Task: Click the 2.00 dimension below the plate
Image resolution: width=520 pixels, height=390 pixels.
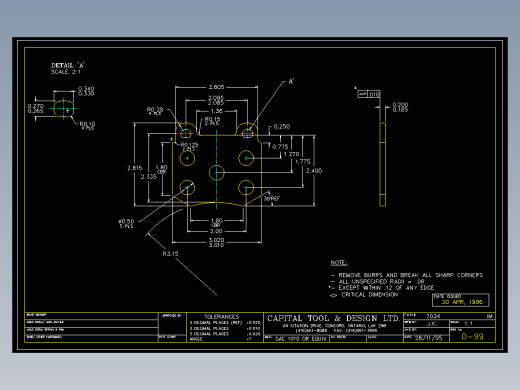Action: click(216, 231)
